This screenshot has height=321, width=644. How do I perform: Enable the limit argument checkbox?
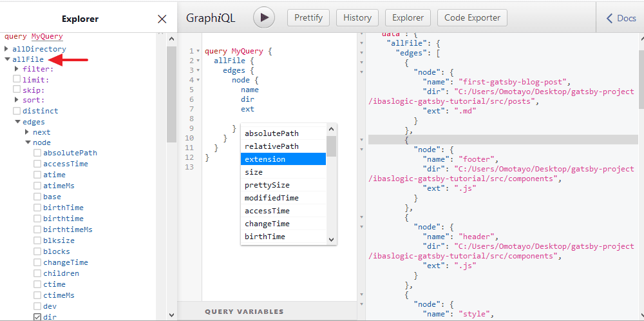[17, 80]
